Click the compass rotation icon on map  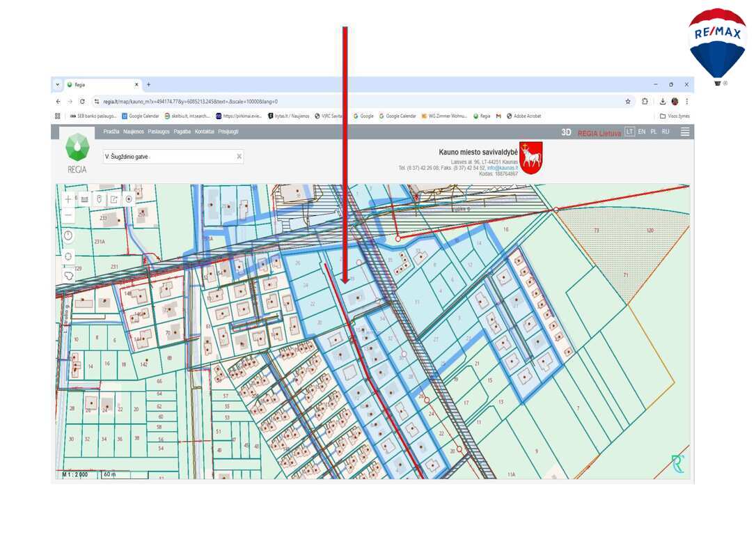(x=68, y=236)
